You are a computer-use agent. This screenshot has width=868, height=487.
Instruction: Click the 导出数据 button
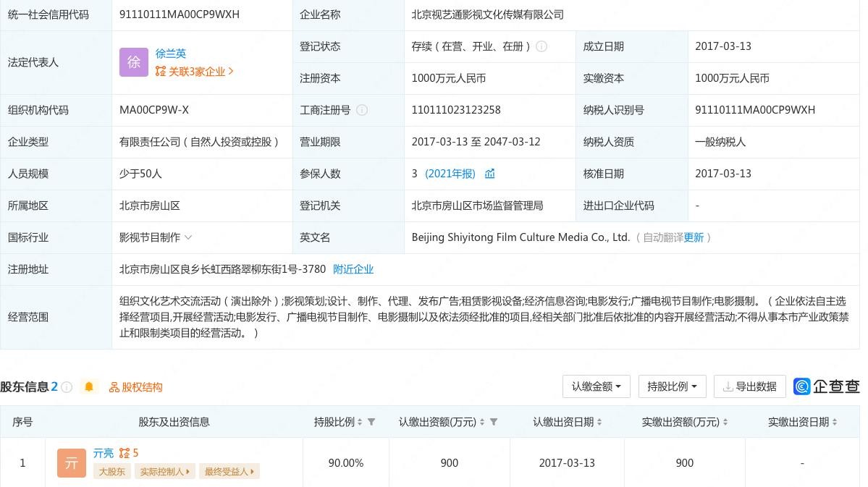749,386
